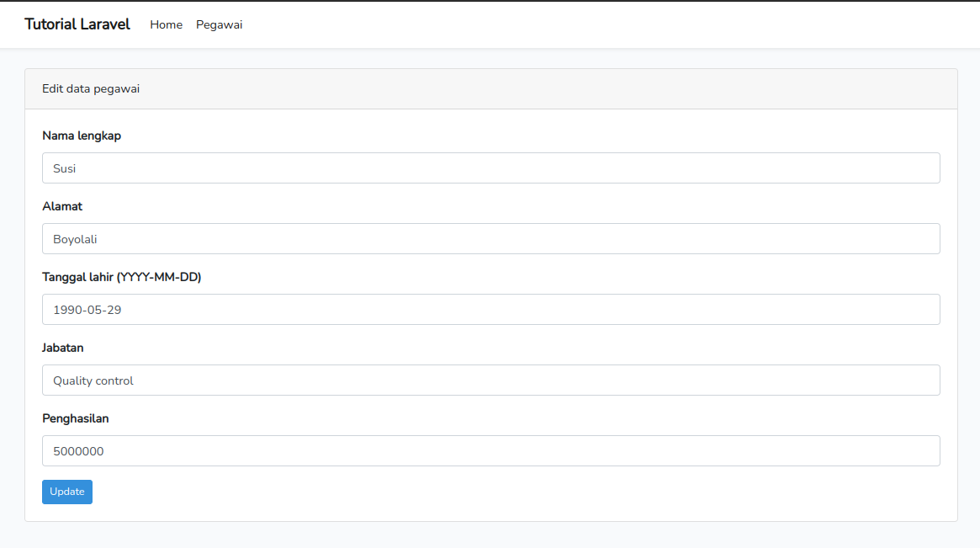Click the 'Nama lengkap' label
The height and width of the screenshot is (548, 980).
point(82,136)
